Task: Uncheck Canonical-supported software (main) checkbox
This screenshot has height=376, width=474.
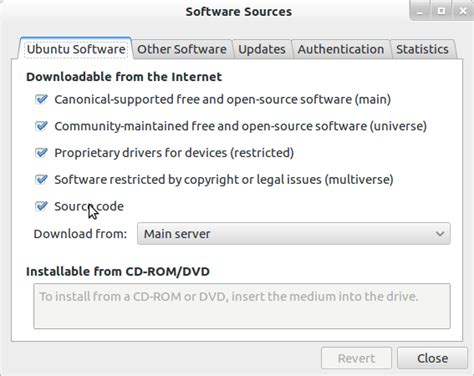Action: [41, 99]
